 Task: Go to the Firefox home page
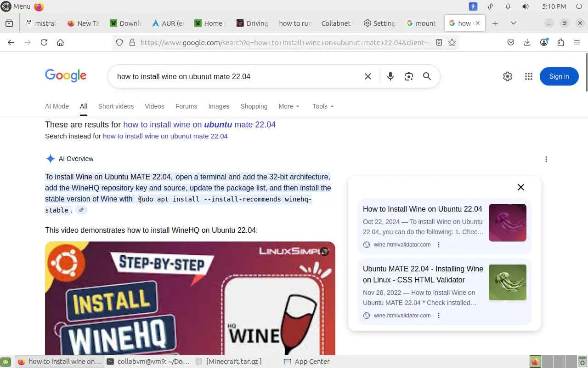click(60, 42)
